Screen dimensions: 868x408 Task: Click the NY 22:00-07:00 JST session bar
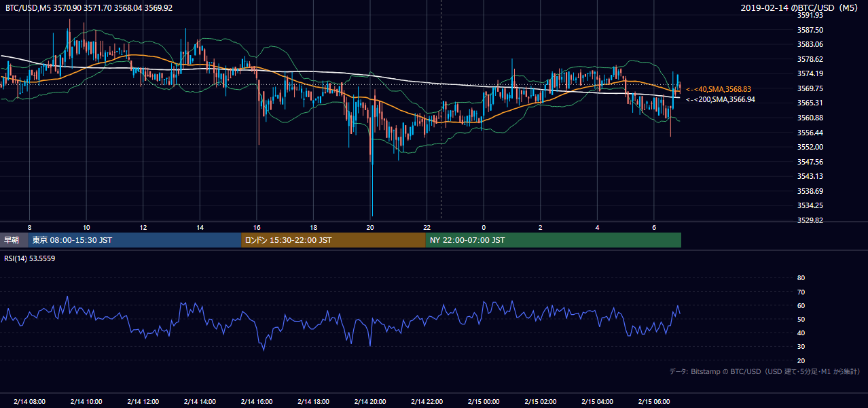tap(554, 240)
